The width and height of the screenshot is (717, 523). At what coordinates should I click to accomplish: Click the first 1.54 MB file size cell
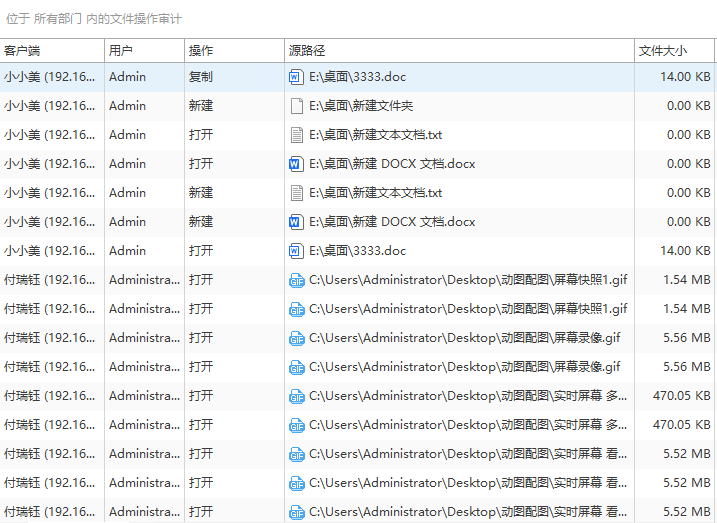(x=687, y=280)
